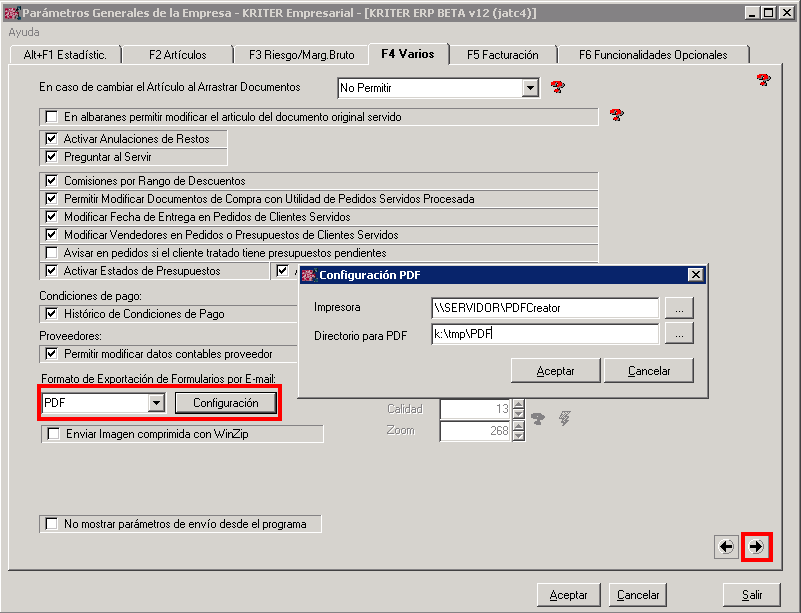The width and height of the screenshot is (801, 613).
Task: Toggle Permitir modificar datos contables proveedor
Action: pos(52,353)
